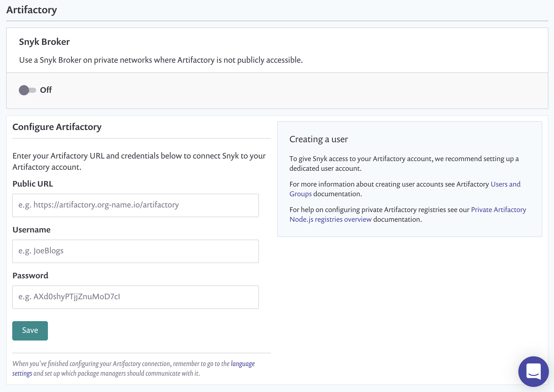The image size is (554, 392).
Task: Click the Password field label
Action: tap(30, 276)
